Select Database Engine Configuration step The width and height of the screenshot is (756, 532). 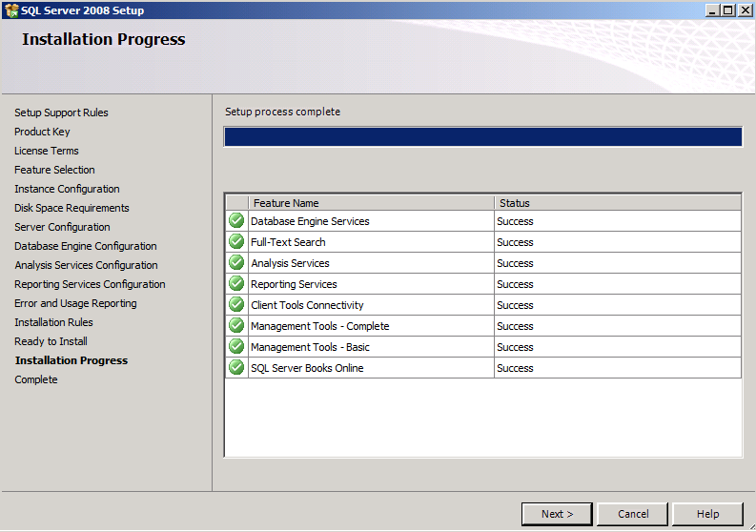[86, 246]
